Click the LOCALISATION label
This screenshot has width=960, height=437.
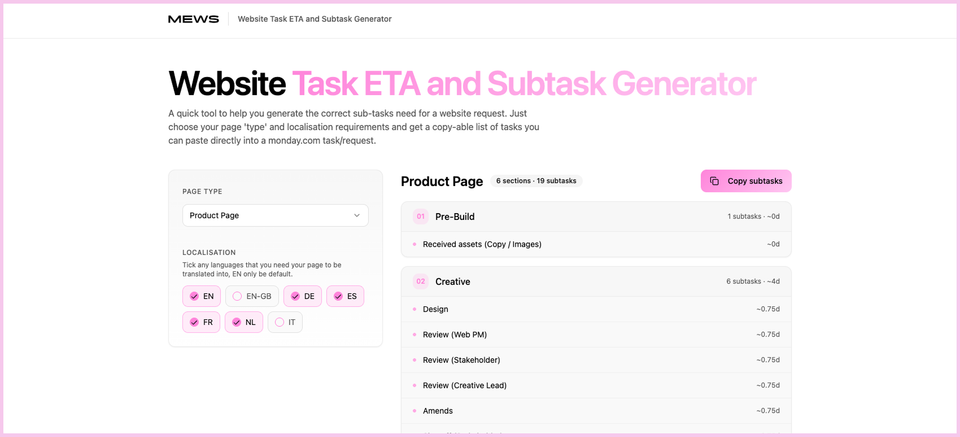tap(209, 252)
